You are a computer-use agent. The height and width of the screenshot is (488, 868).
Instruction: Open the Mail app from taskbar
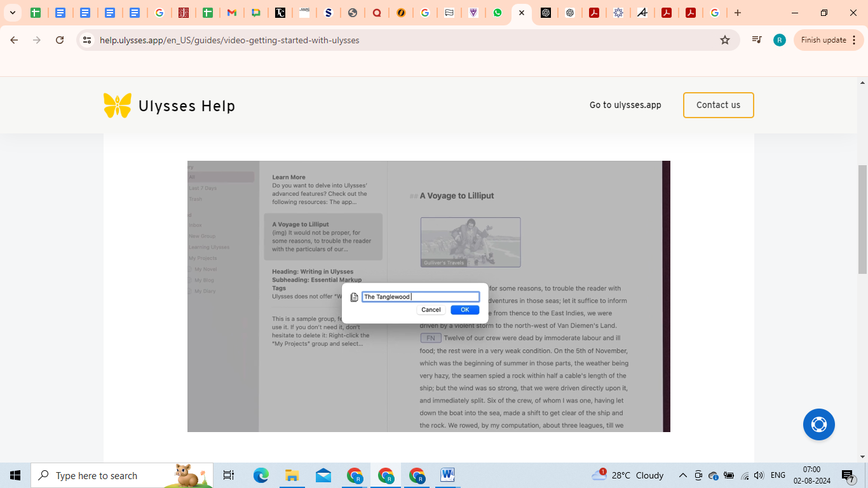pyautogui.click(x=323, y=475)
